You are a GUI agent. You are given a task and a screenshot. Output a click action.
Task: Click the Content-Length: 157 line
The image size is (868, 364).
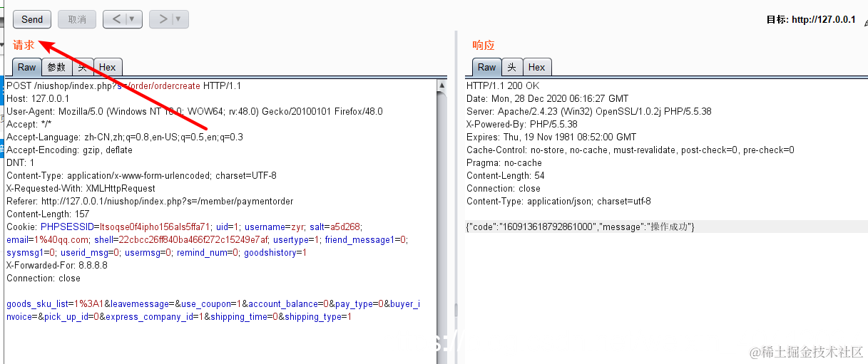click(x=48, y=214)
